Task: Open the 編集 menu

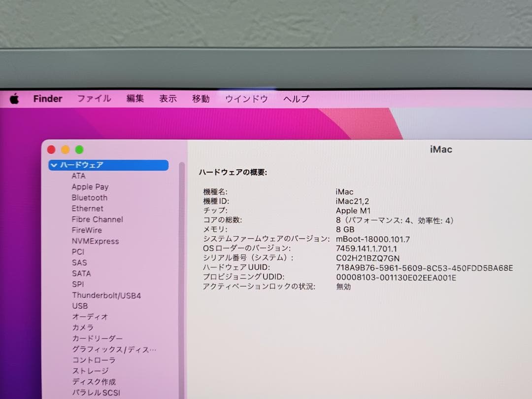Action: (135, 99)
